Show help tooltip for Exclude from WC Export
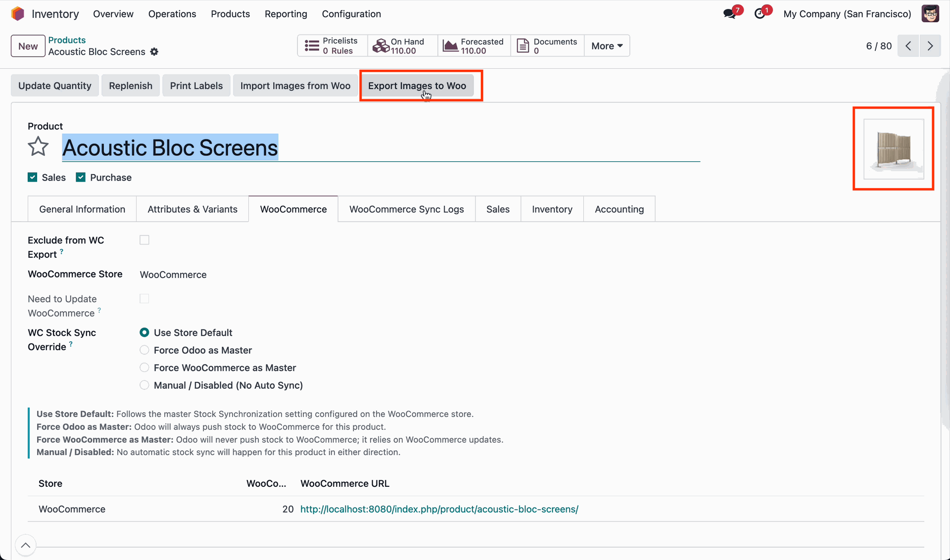Image resolution: width=950 pixels, height=560 pixels. coord(61,251)
